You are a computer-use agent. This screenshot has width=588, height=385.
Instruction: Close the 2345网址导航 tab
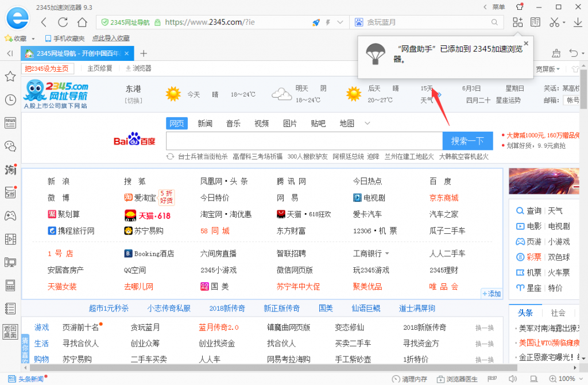coord(127,53)
